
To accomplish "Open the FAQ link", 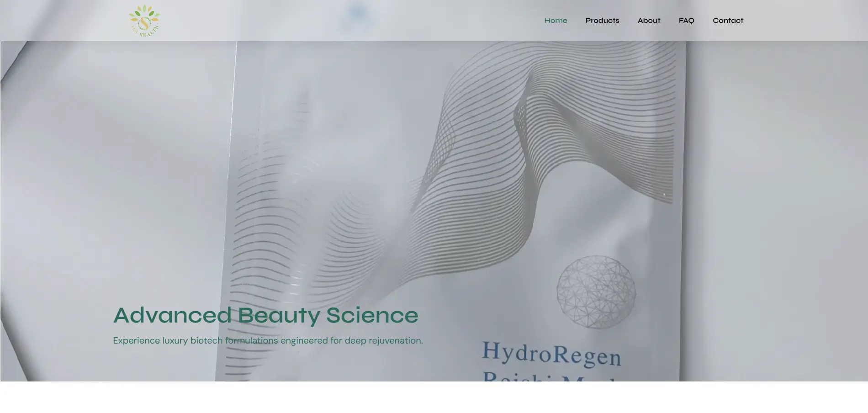I will (x=686, y=21).
